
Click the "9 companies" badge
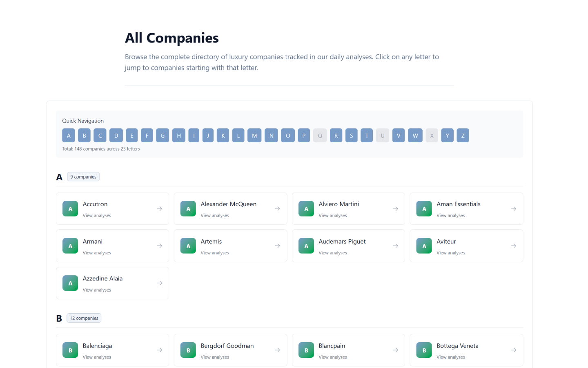(83, 177)
